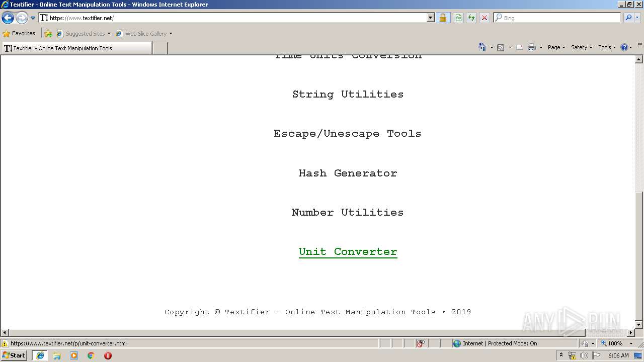Click the status bar security lock icon
The width and height of the screenshot is (644, 362).
pyautogui.click(x=585, y=343)
